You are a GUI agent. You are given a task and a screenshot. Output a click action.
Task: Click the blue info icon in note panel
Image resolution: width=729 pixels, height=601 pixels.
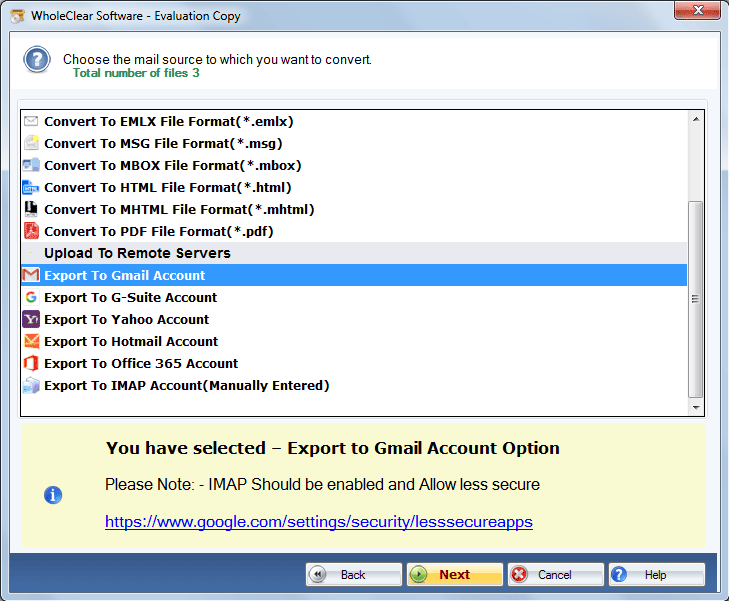pyautogui.click(x=53, y=495)
